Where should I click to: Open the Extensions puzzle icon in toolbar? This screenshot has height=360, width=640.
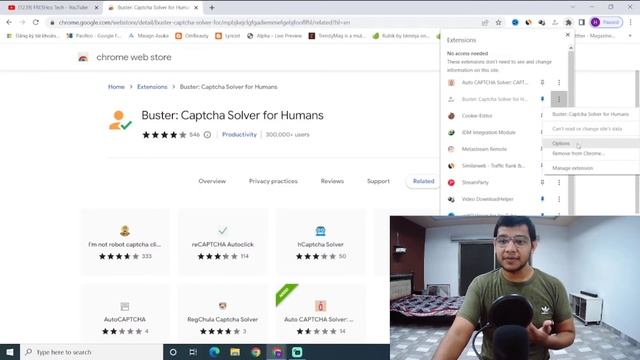568,22
